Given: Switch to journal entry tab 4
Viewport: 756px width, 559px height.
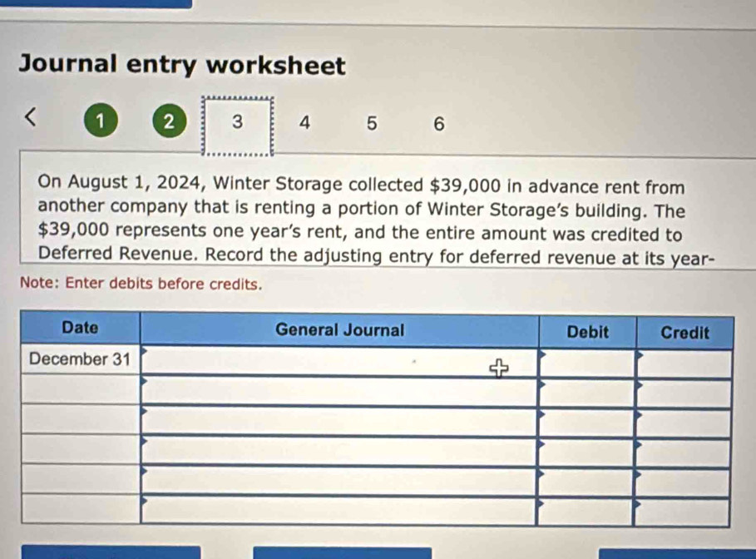Looking at the screenshot, I should pyautogui.click(x=304, y=123).
